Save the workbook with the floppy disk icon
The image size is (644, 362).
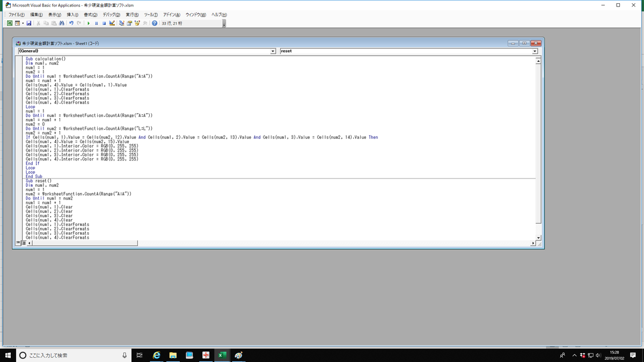28,23
